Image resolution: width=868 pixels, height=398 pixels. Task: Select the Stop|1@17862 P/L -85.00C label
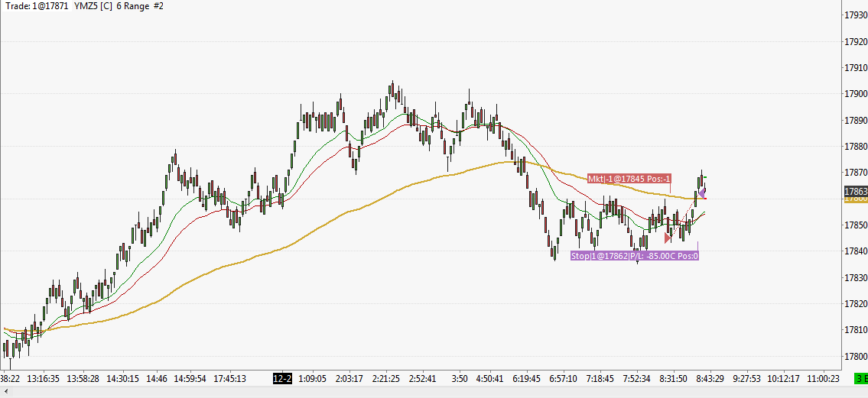[x=635, y=256]
